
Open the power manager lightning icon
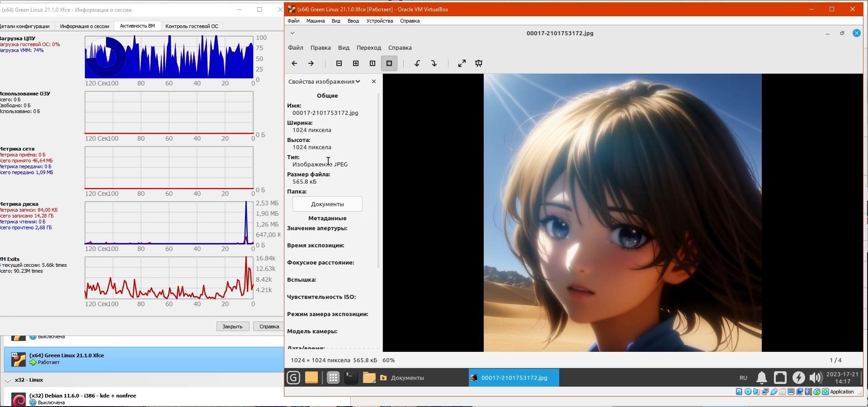click(798, 378)
